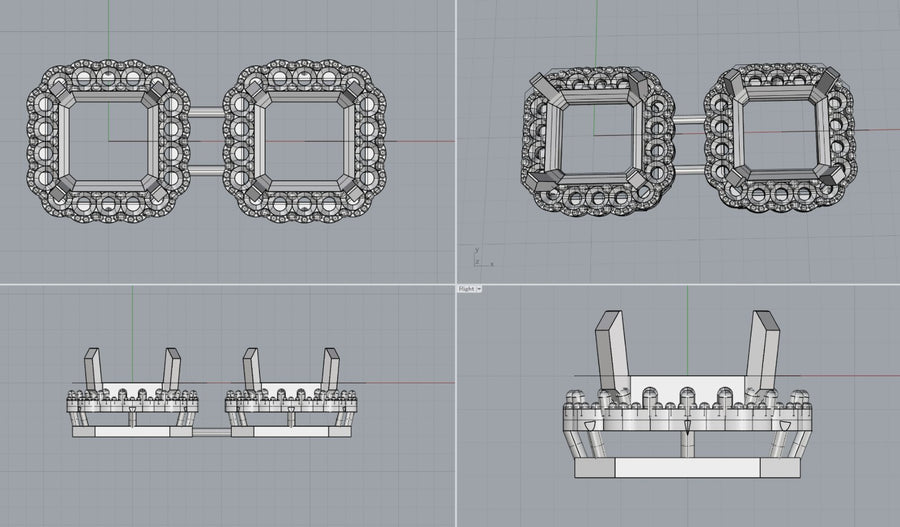This screenshot has height=527, width=900.
Task: Open the Right viewport dropdown arrow
Action: click(479, 289)
